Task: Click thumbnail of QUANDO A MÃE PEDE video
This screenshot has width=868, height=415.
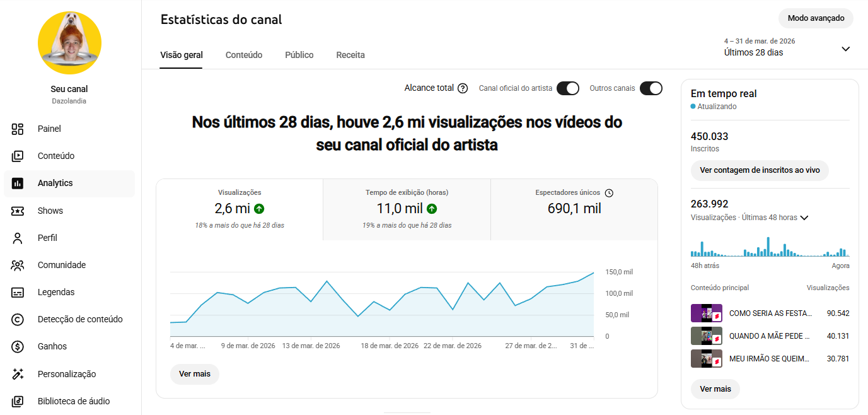Action: pos(707,336)
